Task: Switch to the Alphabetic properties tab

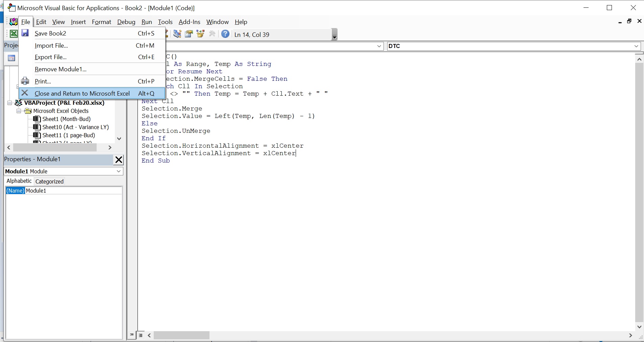Action: tap(19, 181)
